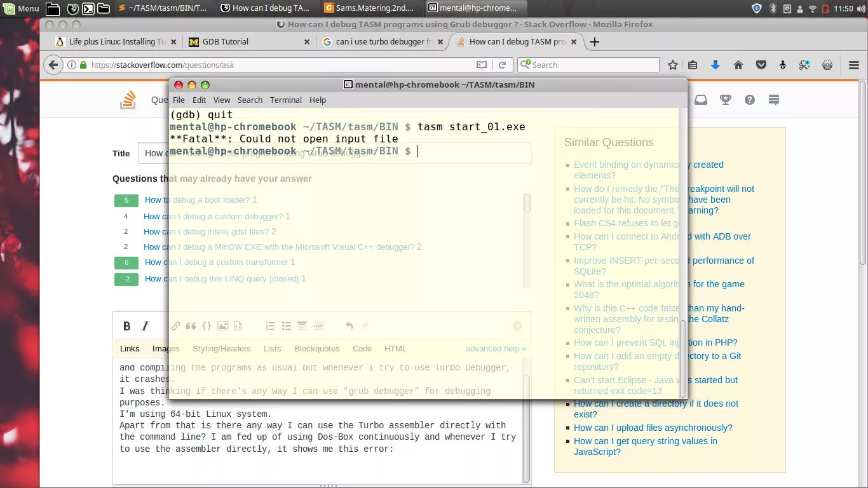The width and height of the screenshot is (868, 488).
Task: Open the terminal Edit menu
Action: [x=200, y=100]
